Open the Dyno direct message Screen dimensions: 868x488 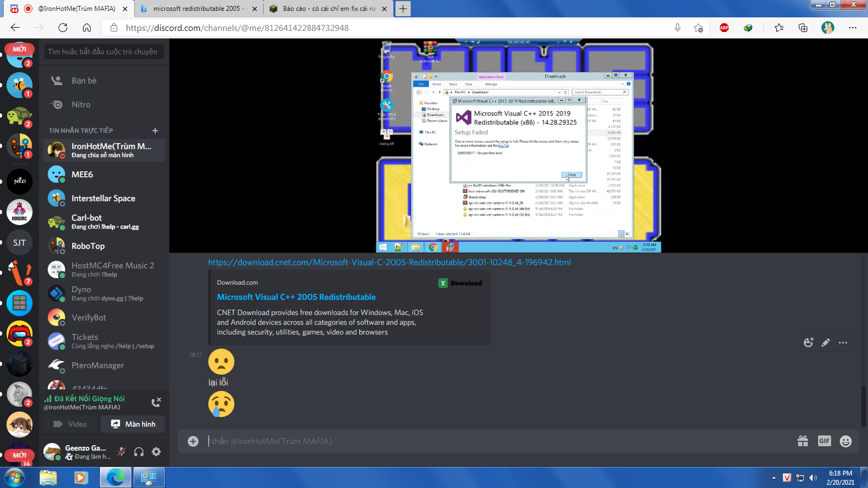point(104,293)
